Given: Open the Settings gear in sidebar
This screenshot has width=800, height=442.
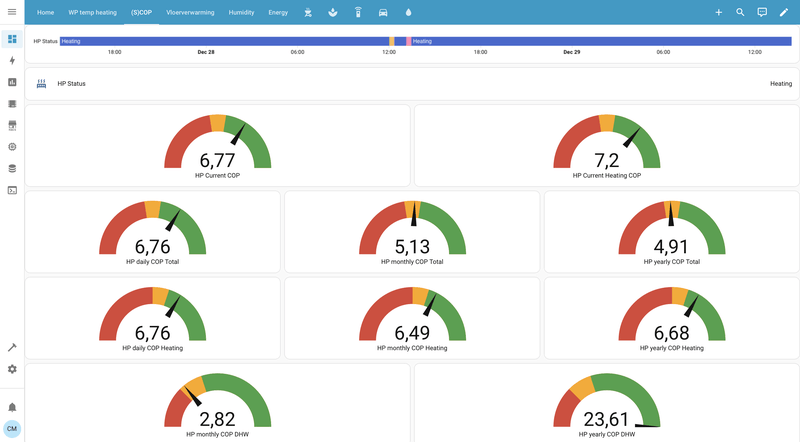Looking at the screenshot, I should point(12,369).
